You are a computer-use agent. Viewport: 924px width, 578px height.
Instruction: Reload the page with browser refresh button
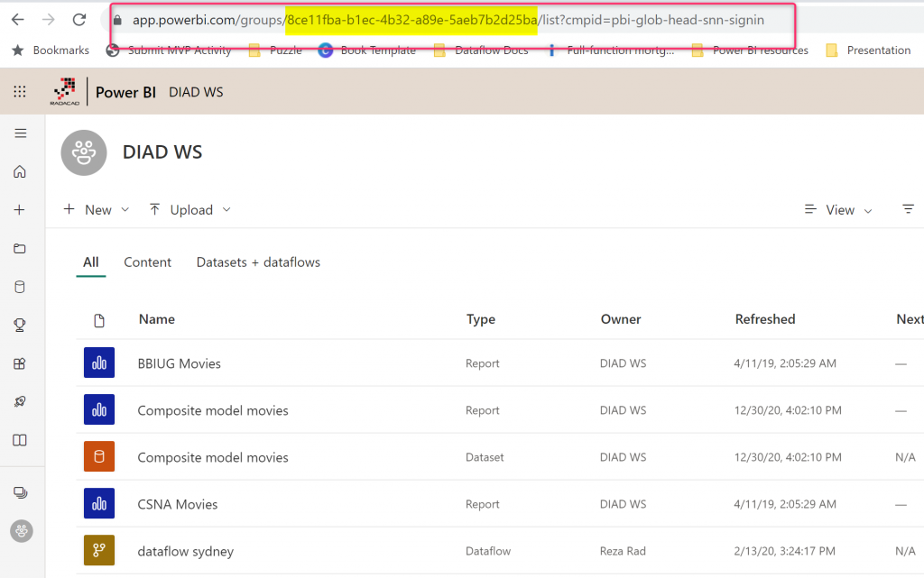tap(79, 20)
